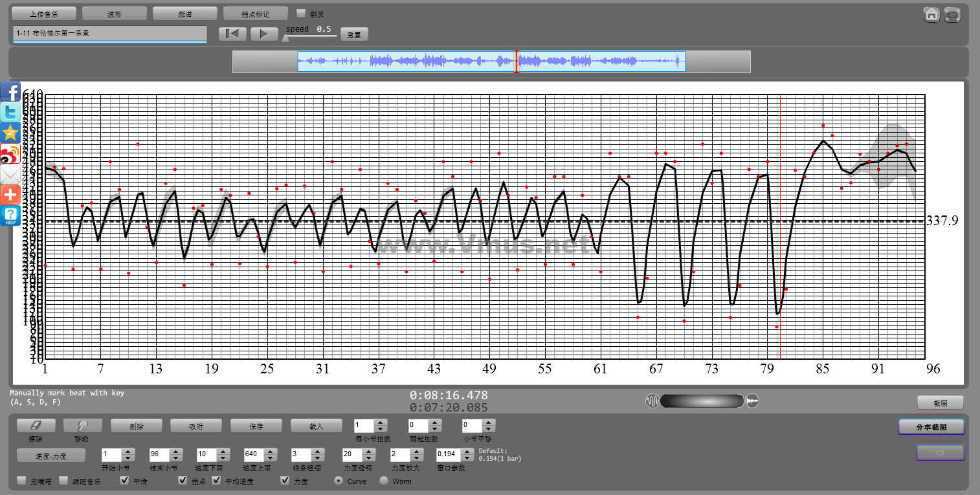Click the time readout 0:08:16.478
Image resolution: width=980 pixels, height=495 pixels.
click(x=449, y=395)
